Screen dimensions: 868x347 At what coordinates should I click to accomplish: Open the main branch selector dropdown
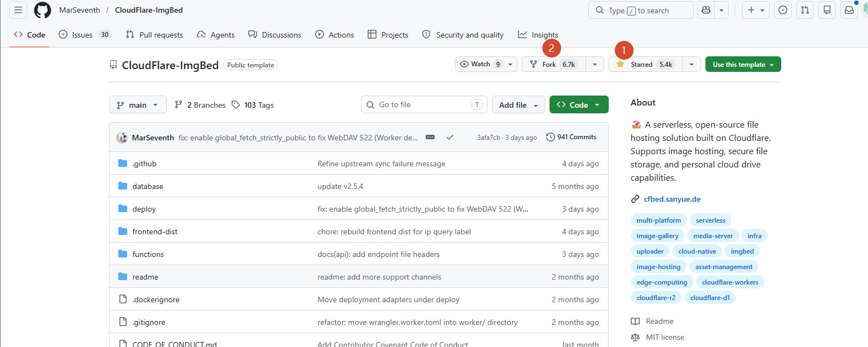[x=138, y=104]
